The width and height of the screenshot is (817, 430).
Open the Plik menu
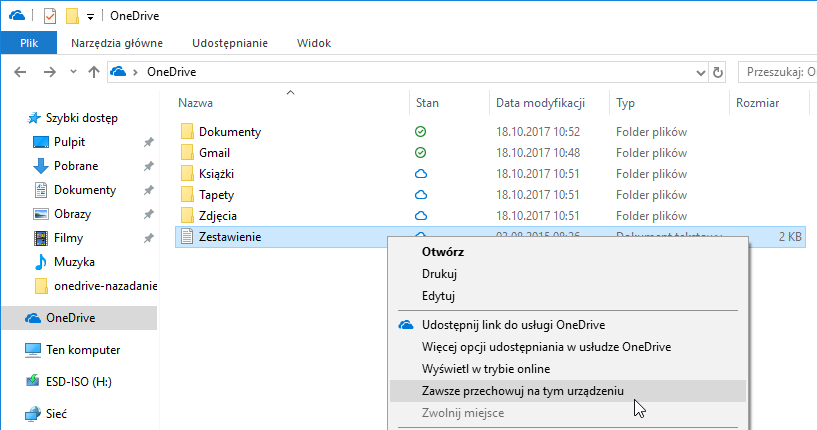[29, 43]
